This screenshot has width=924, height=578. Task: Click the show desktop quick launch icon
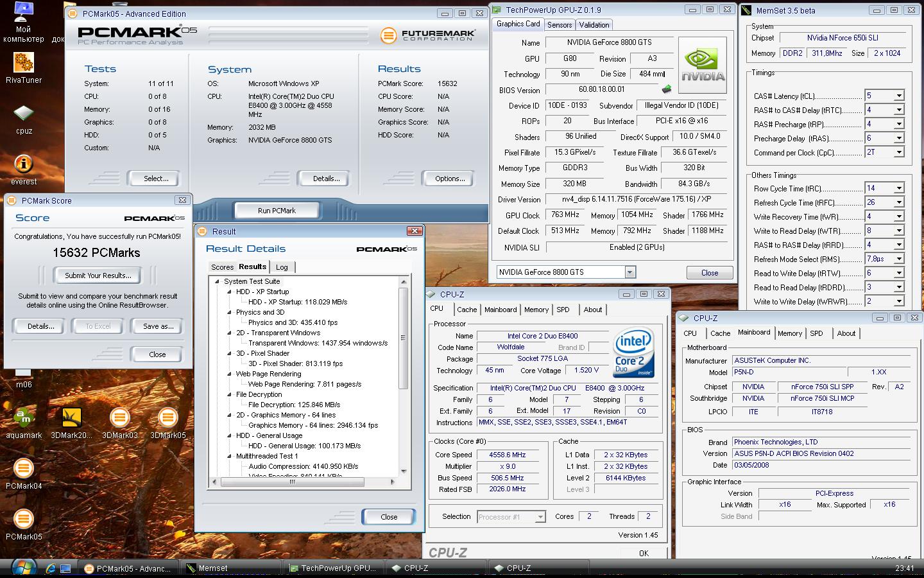click(65, 568)
